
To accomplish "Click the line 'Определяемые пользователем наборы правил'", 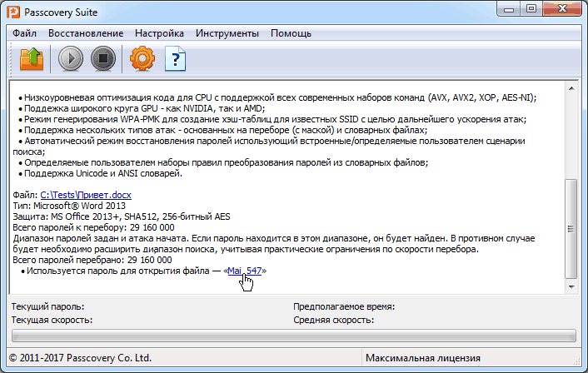I will coord(223,162).
